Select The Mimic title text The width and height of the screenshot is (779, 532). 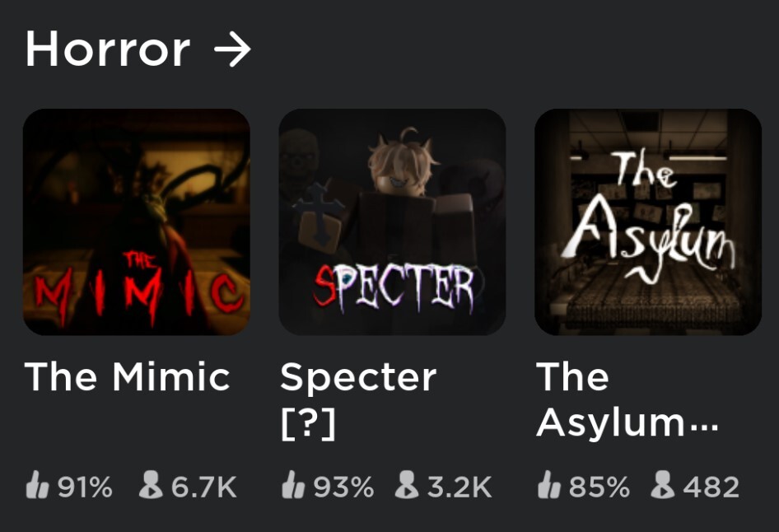pyautogui.click(x=127, y=376)
